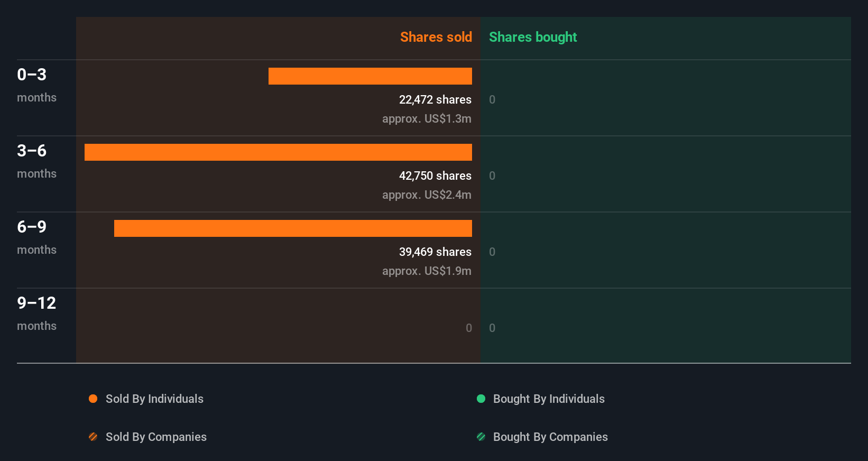Click the green Bought By Individuals legend dot
Image resolution: width=868 pixels, height=461 pixels.
point(481,399)
